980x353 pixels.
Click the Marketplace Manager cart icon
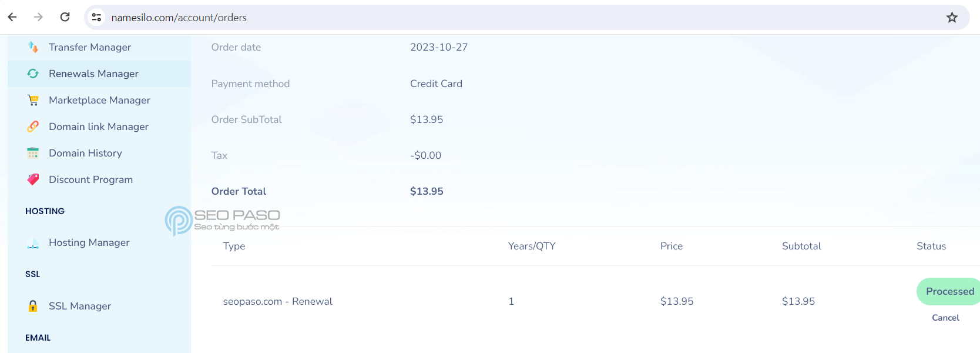33,100
